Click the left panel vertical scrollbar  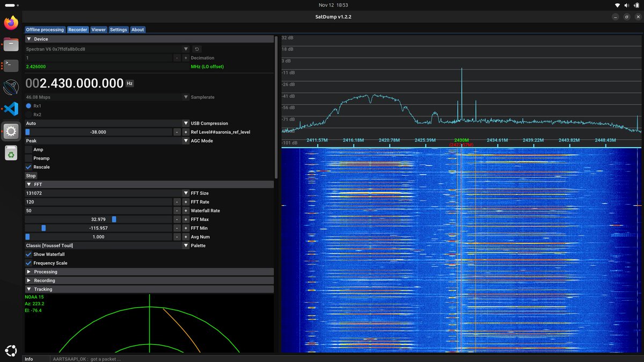tap(276, 107)
